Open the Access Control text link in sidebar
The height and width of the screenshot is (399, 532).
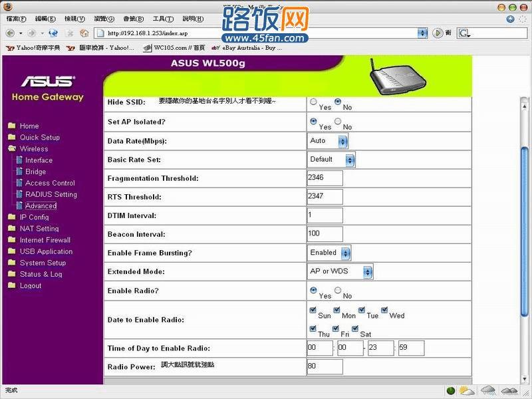[x=51, y=183]
